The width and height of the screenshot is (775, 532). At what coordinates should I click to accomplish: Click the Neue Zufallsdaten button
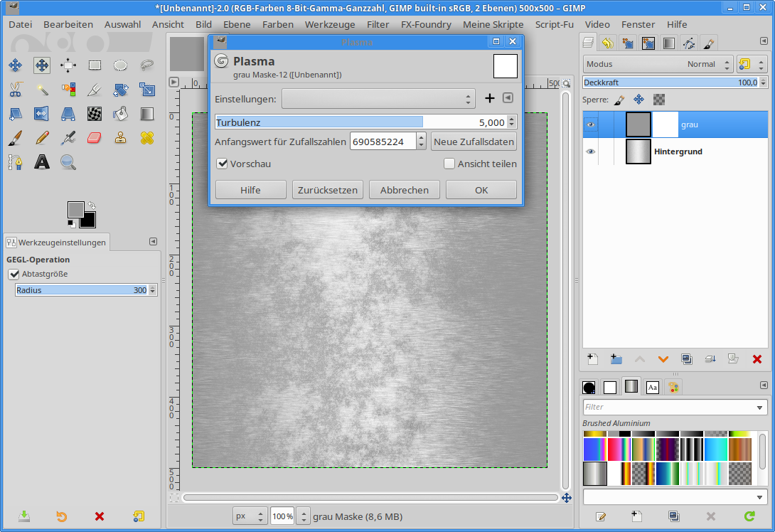pos(474,142)
